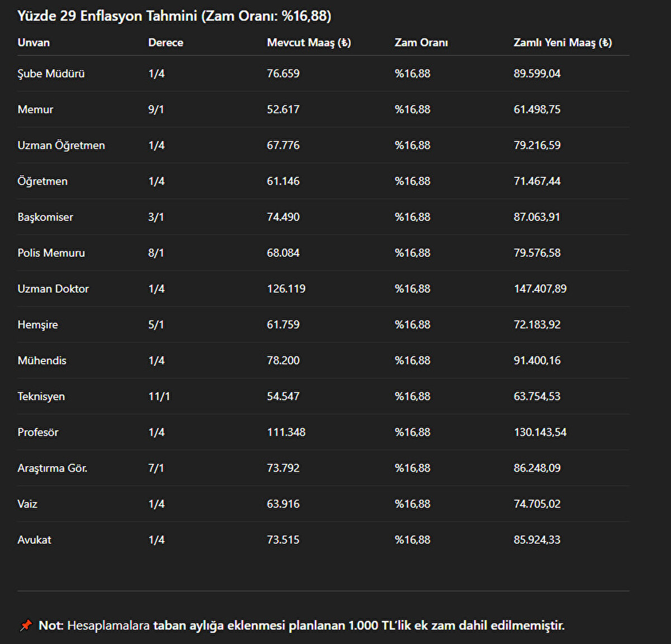Click the raise rate in Mühendis row

point(412,360)
